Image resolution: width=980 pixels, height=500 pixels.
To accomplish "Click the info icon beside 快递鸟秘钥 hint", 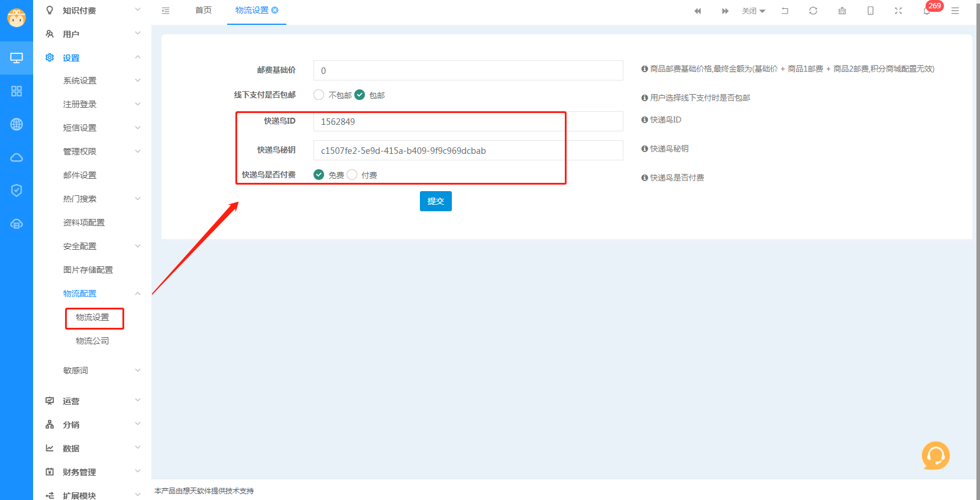I will (x=645, y=149).
